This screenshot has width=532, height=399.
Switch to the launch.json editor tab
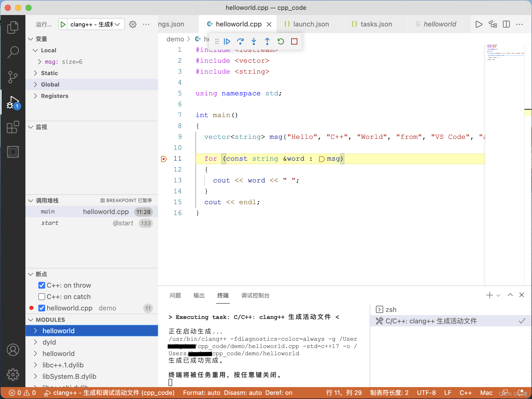311,24
